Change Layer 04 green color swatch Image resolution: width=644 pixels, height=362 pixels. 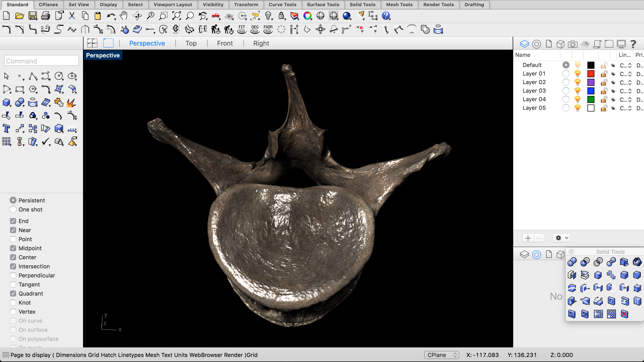(x=591, y=99)
